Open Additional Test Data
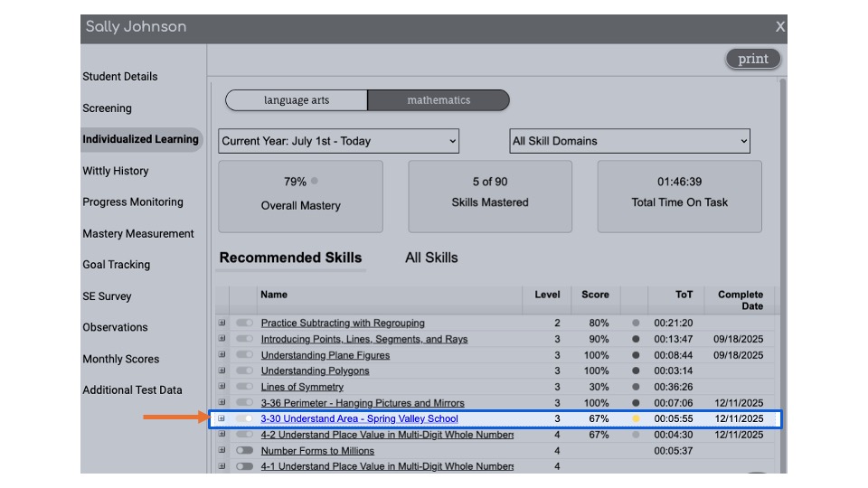Image resolution: width=868 pixels, height=488 pixels. 132,390
